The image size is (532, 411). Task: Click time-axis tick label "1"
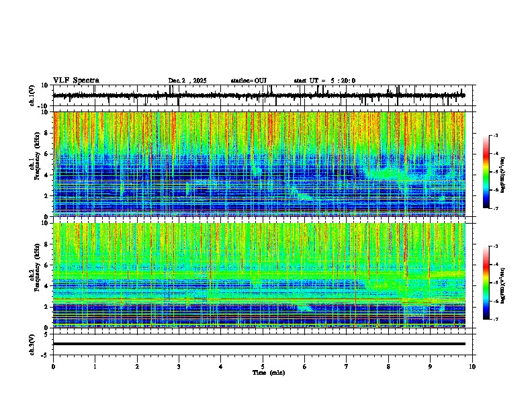click(95, 367)
